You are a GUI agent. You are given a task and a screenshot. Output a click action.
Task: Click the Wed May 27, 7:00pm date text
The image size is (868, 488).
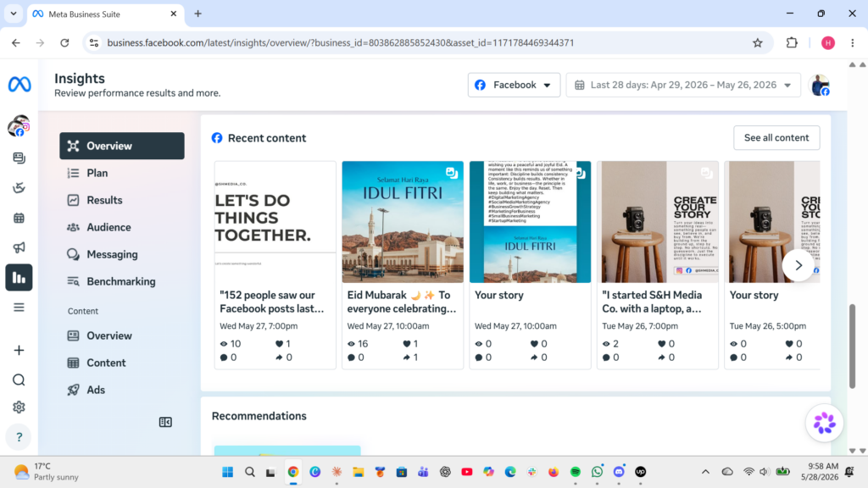[259, 326]
